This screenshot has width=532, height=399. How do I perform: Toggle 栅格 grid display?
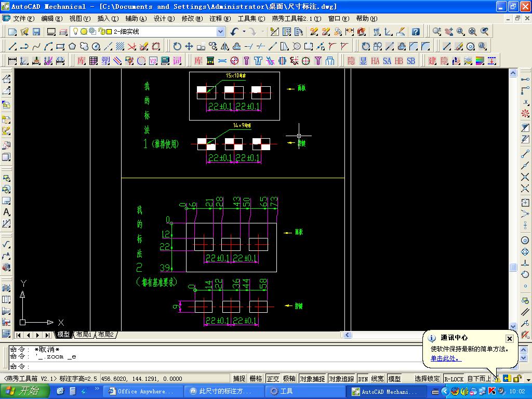(256, 379)
